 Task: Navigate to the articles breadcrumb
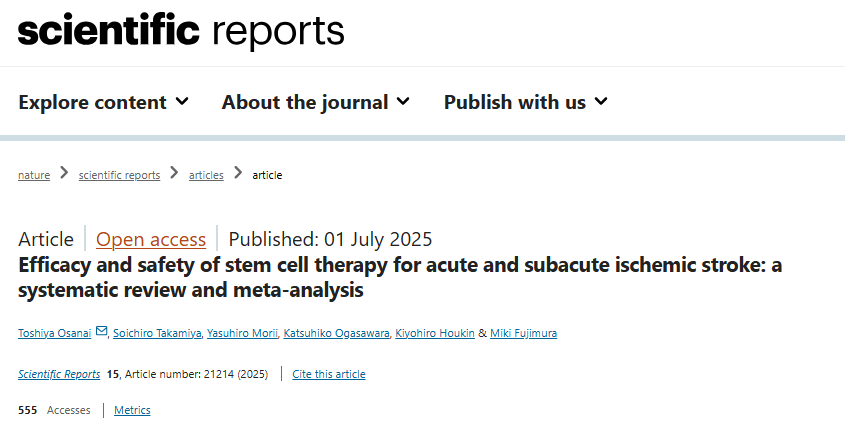206,175
